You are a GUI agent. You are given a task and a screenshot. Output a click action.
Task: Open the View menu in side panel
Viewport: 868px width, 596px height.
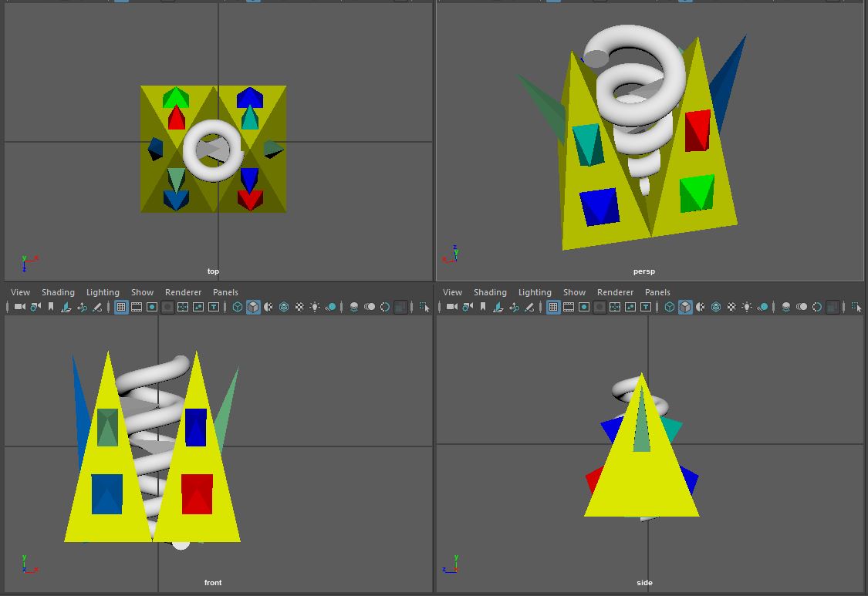(x=452, y=292)
